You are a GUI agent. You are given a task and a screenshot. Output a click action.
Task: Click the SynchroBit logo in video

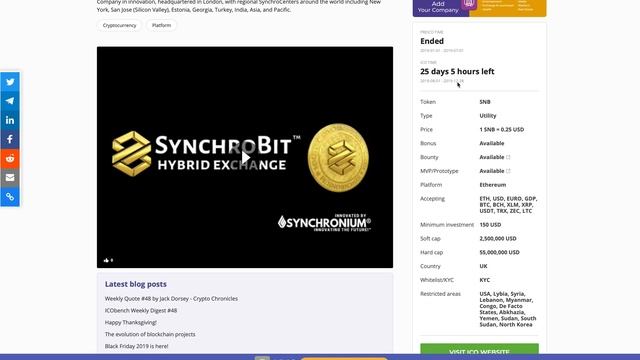click(x=206, y=153)
